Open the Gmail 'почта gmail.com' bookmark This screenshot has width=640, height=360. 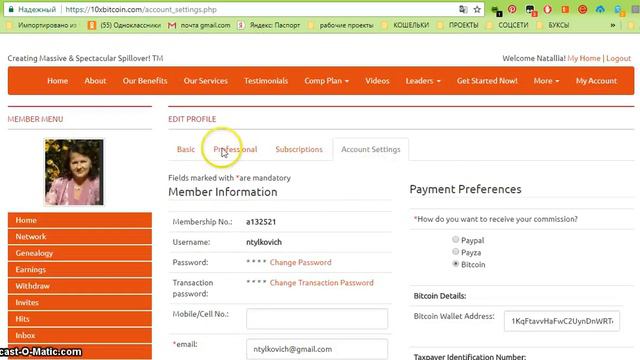[x=200, y=25]
